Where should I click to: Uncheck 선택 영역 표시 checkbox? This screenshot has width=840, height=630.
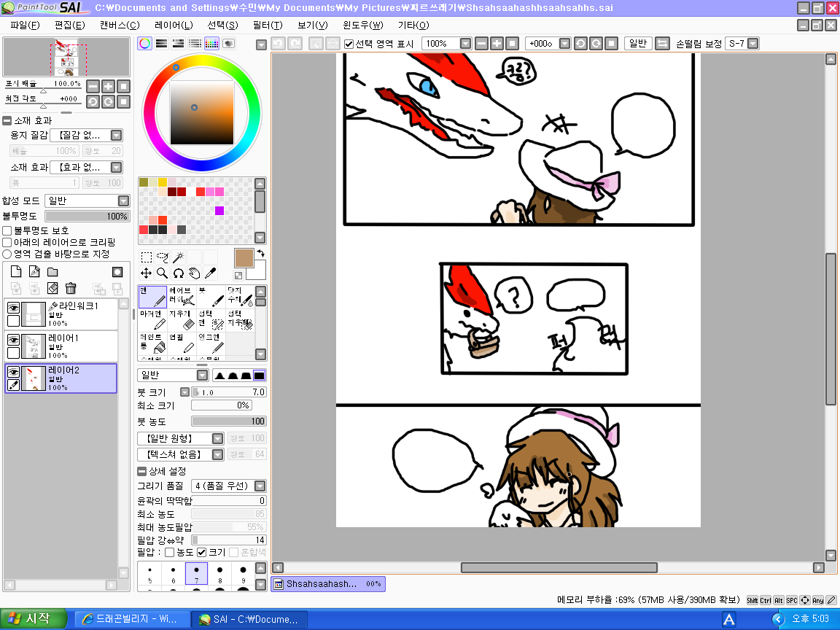[349, 44]
